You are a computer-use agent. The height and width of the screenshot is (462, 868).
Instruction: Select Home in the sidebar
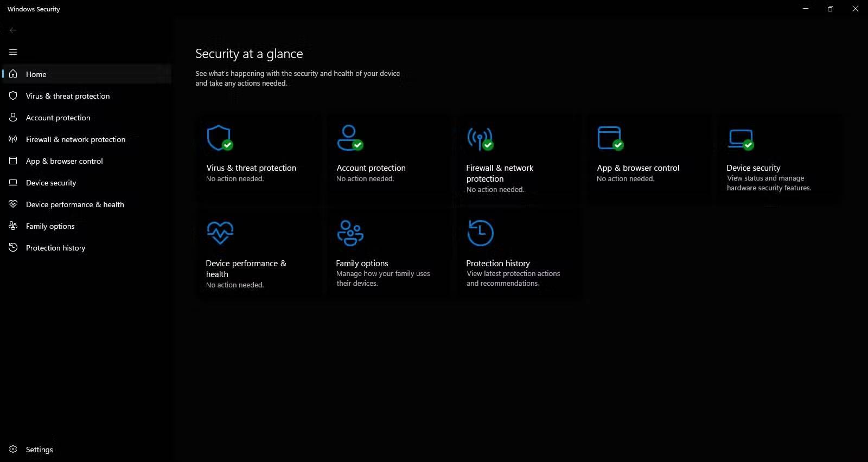87,74
